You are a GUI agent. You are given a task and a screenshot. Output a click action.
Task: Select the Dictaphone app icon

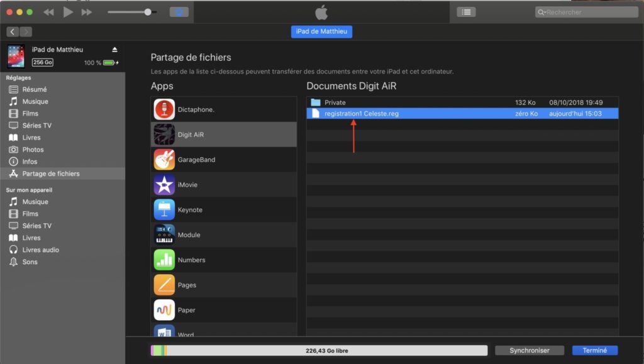click(x=164, y=109)
